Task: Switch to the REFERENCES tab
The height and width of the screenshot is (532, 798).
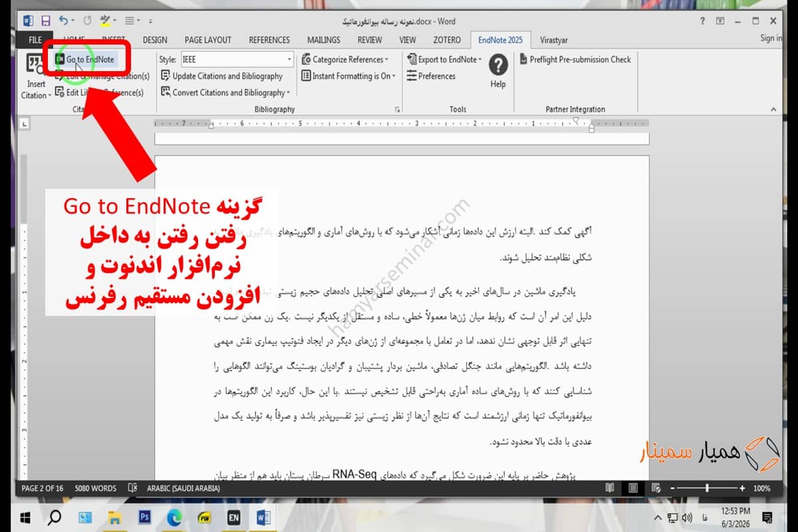Action: (x=269, y=40)
